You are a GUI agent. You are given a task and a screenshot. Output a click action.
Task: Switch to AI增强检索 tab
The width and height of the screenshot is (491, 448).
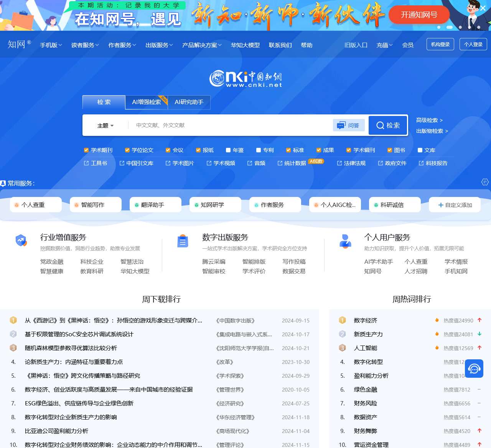pos(147,102)
